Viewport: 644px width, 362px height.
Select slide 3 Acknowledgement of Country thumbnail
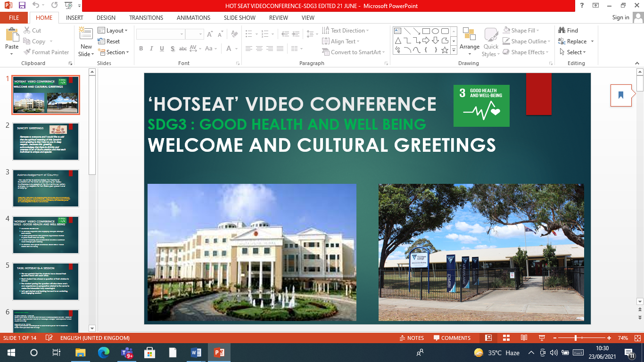coord(46,188)
